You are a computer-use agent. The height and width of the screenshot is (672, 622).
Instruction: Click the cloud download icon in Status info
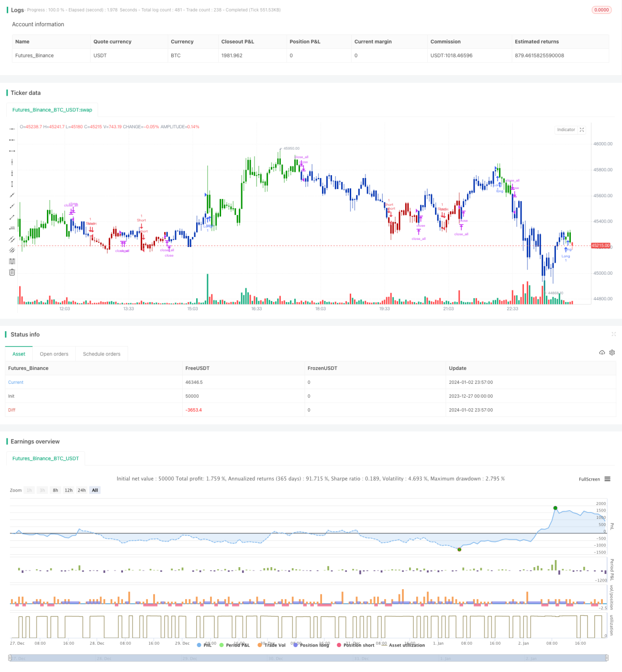(x=602, y=353)
